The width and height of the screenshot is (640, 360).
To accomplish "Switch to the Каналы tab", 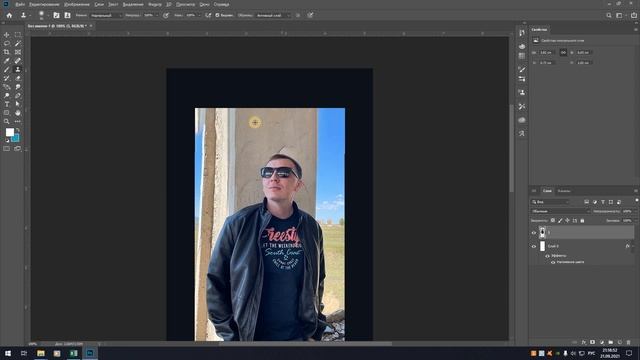I will click(x=564, y=191).
